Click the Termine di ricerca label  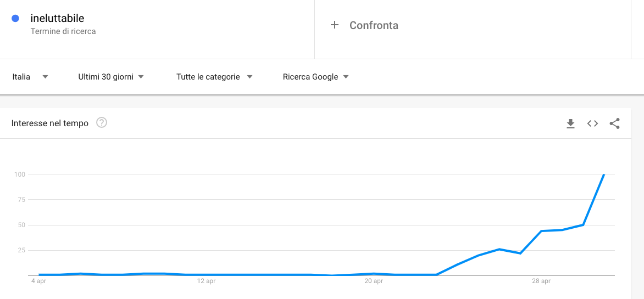[x=63, y=31]
